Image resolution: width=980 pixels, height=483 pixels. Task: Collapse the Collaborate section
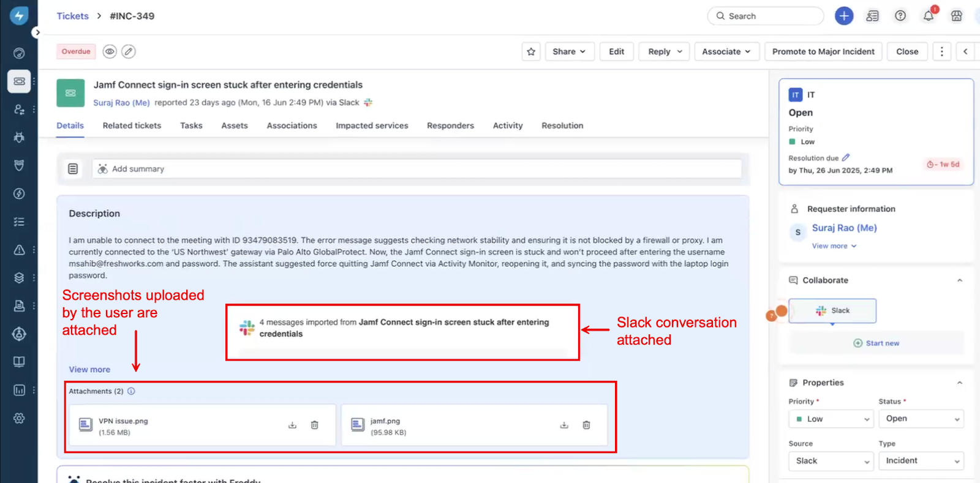coord(960,280)
